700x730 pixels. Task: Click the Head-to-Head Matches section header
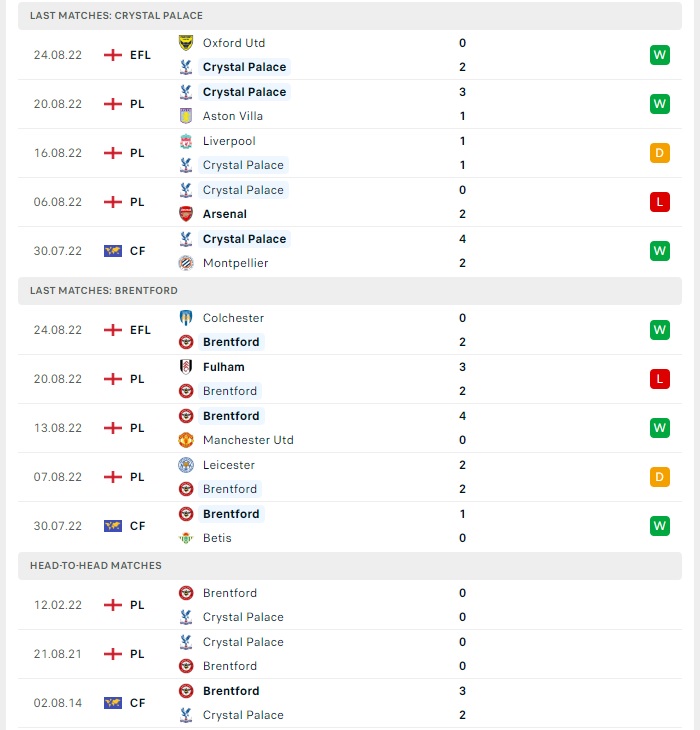pyautogui.click(x=350, y=566)
